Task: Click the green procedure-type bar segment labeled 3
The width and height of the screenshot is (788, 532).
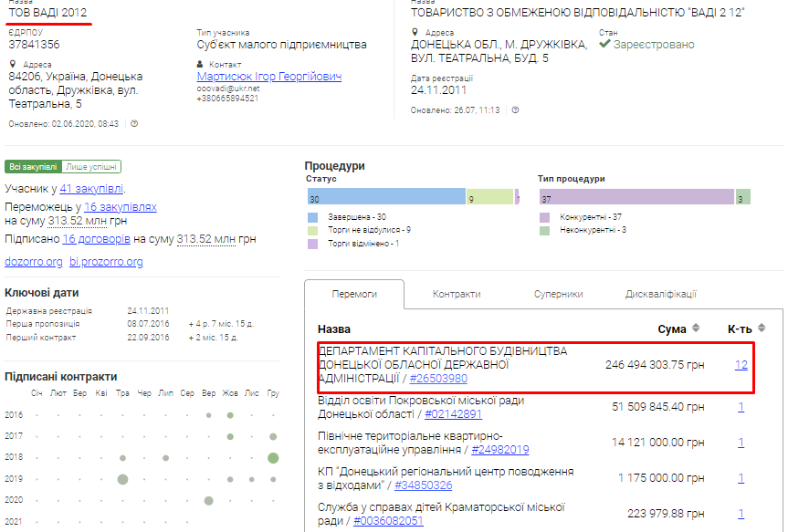Action: [x=743, y=196]
